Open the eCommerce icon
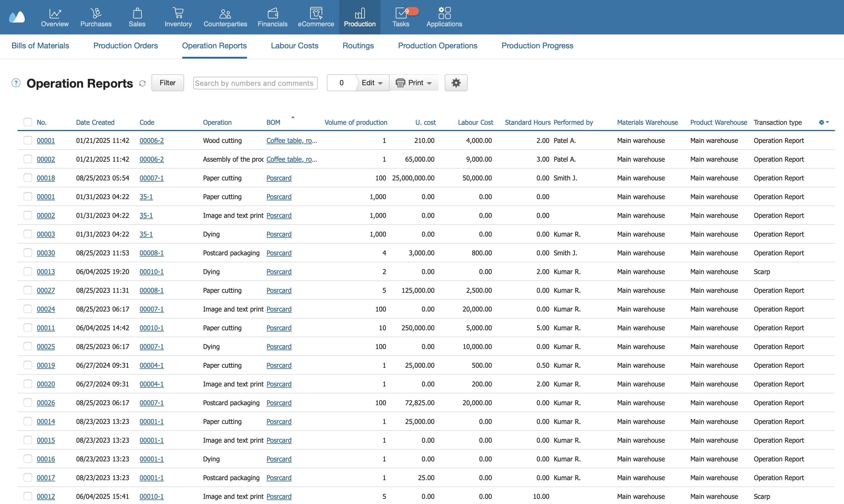Screen dimensions: 844x504 (x=316, y=13)
